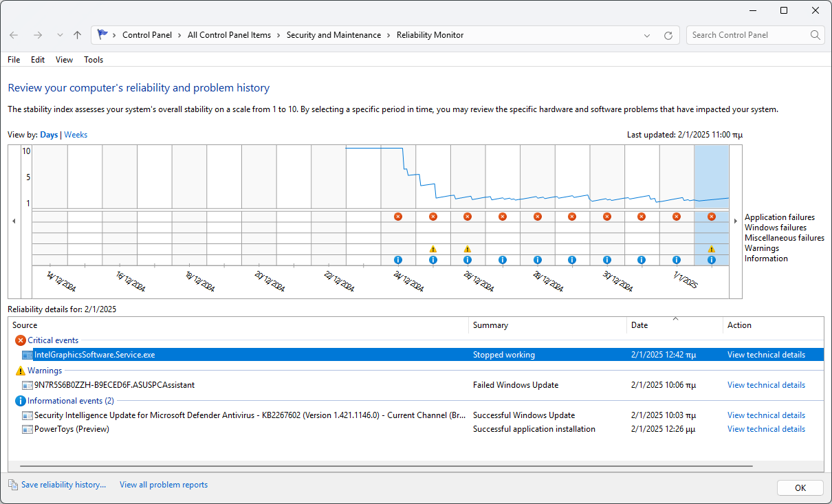Click the application failure icon in the highlighted column
The image size is (832, 504).
tap(711, 217)
